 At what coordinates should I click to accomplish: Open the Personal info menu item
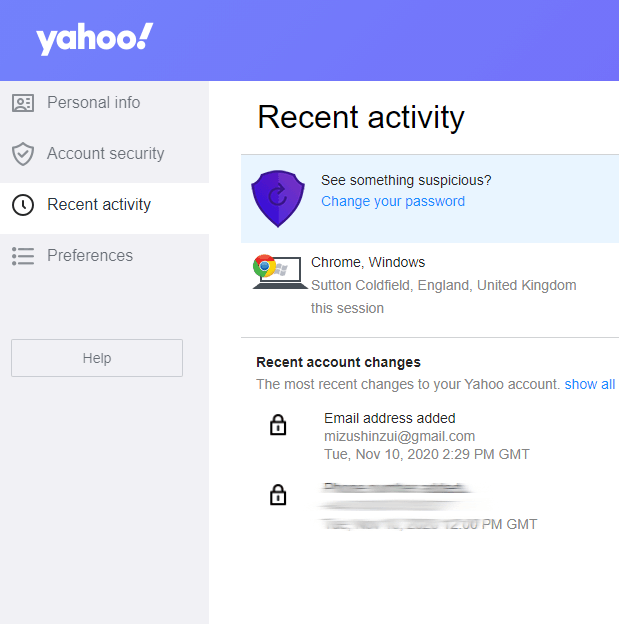(x=93, y=103)
